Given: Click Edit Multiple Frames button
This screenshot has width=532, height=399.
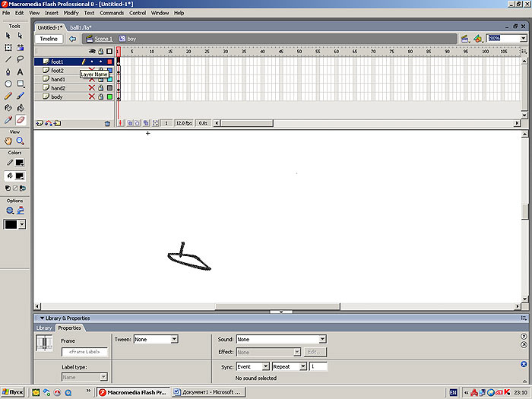Looking at the screenshot, I should click(146, 123).
